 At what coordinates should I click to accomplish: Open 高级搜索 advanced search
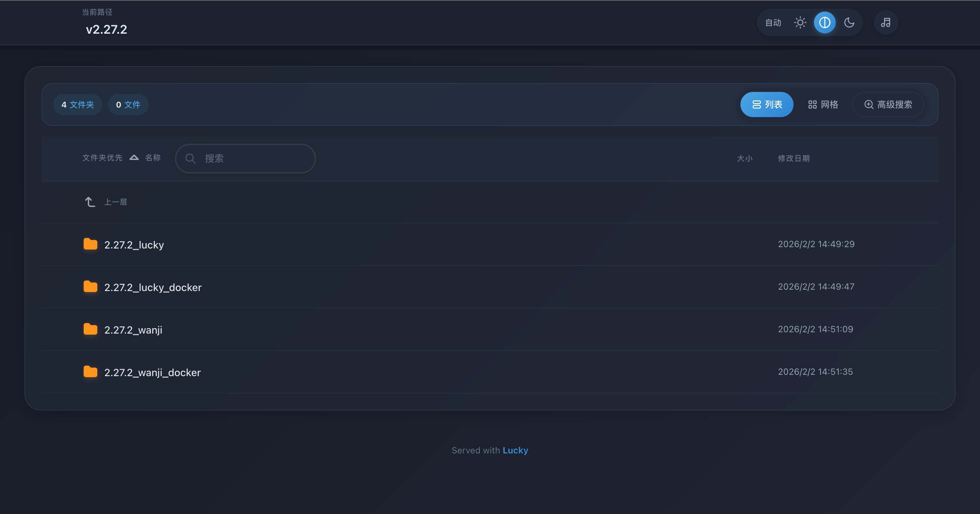click(888, 105)
